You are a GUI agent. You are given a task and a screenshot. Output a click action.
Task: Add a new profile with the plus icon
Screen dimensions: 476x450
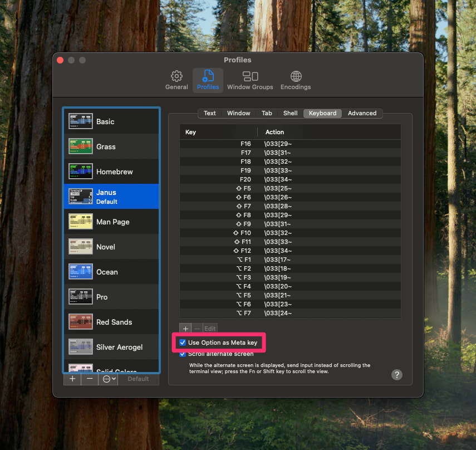pyautogui.click(x=72, y=379)
